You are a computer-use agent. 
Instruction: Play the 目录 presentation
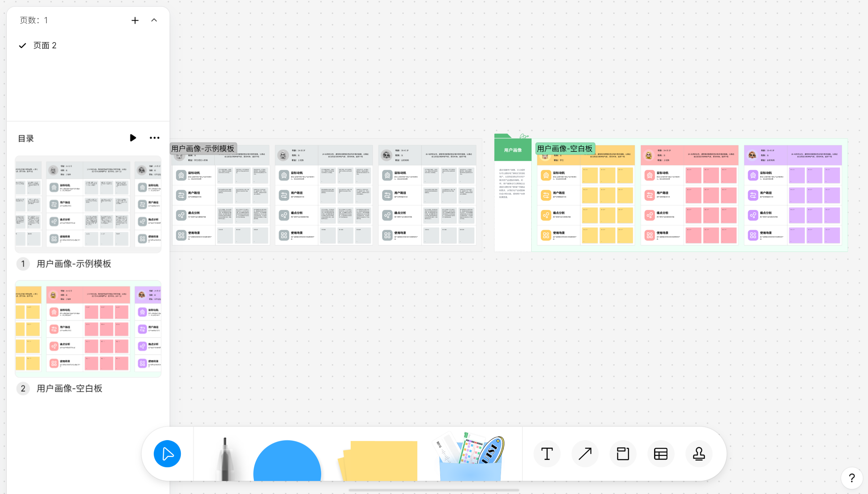coord(133,138)
